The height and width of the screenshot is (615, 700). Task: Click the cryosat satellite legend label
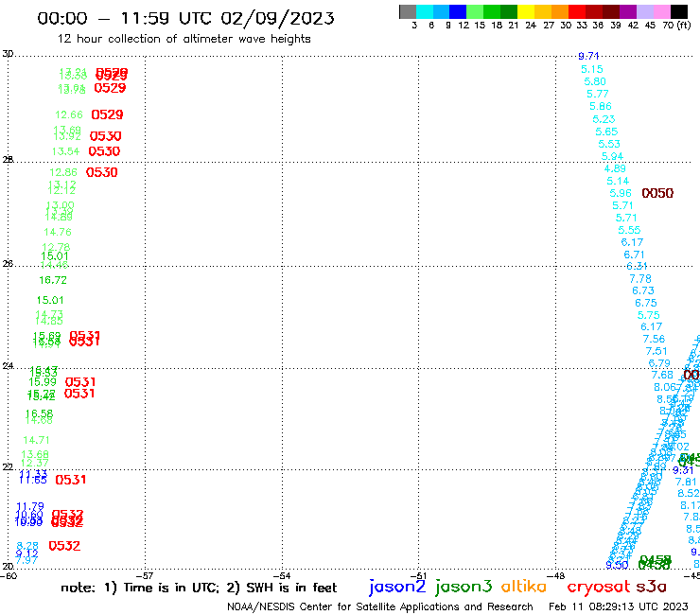599,587
